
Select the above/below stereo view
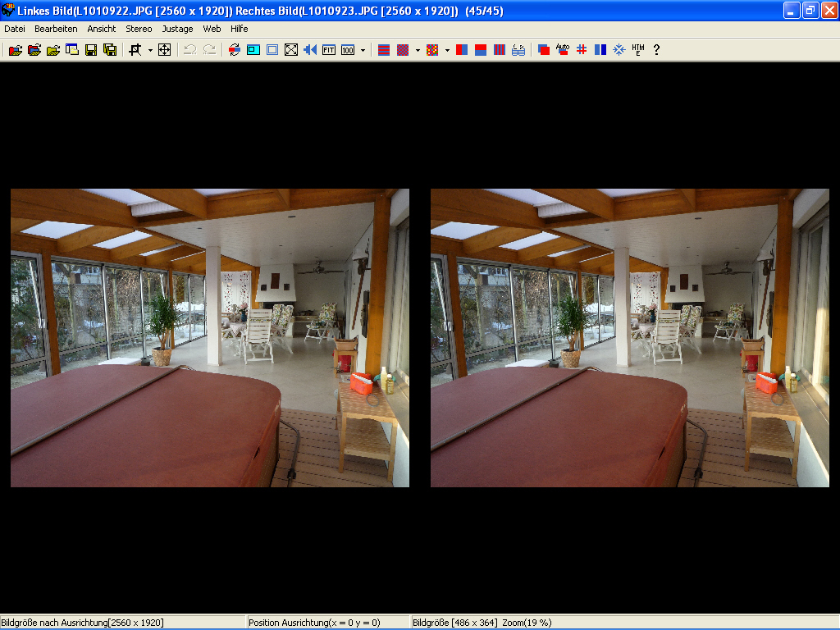click(481, 50)
